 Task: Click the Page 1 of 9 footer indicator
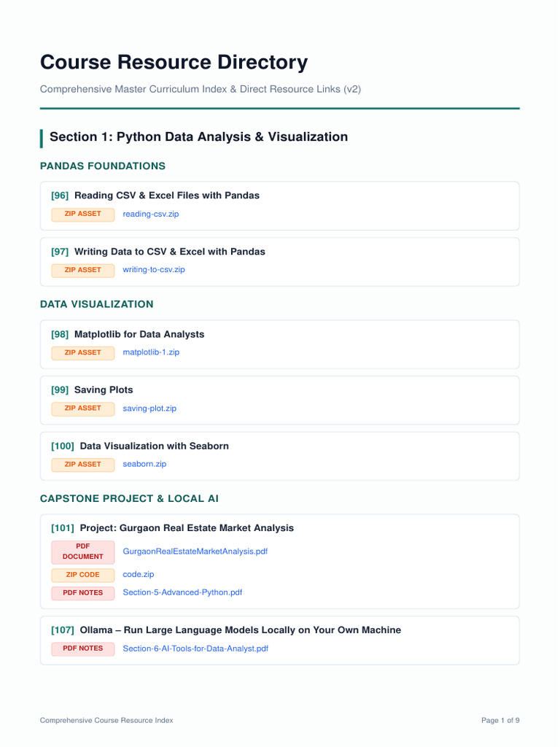click(500, 721)
